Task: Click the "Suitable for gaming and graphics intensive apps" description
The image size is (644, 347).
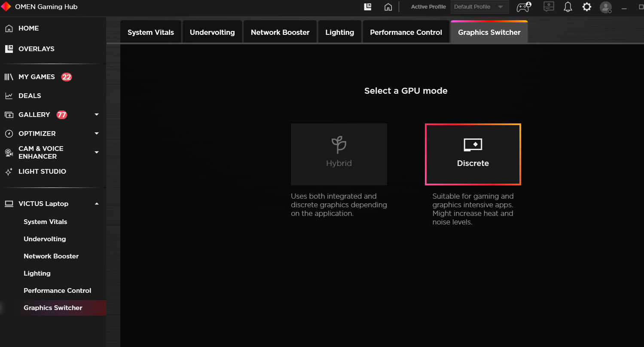Action: (473, 209)
